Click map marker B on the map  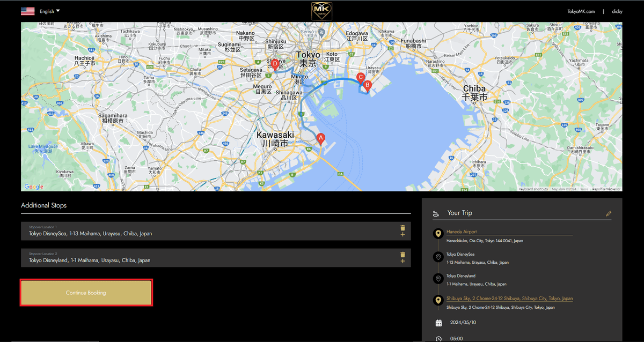click(x=368, y=85)
